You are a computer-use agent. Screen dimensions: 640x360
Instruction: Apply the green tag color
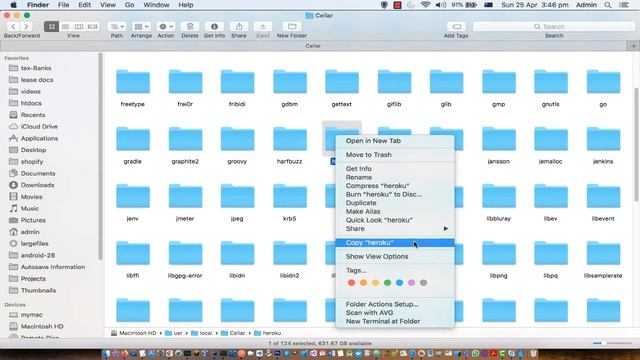click(x=387, y=282)
